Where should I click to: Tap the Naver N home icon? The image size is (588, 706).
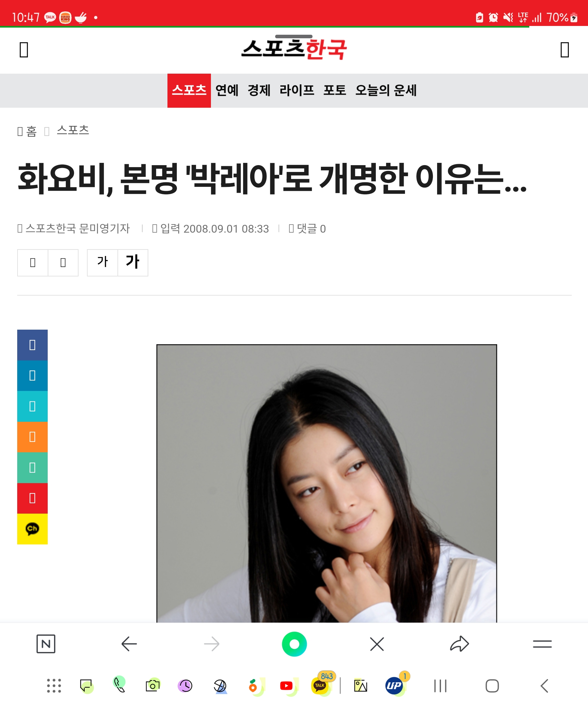(46, 644)
